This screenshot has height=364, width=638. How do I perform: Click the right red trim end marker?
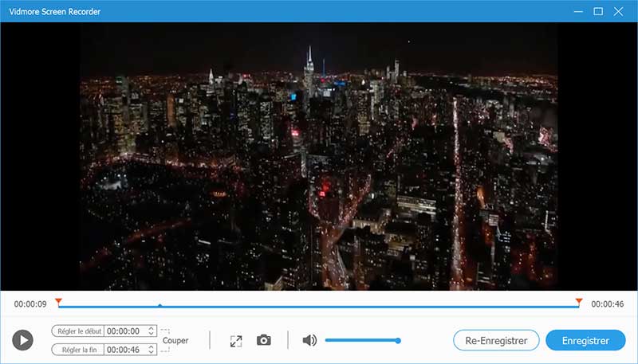pyautogui.click(x=579, y=301)
